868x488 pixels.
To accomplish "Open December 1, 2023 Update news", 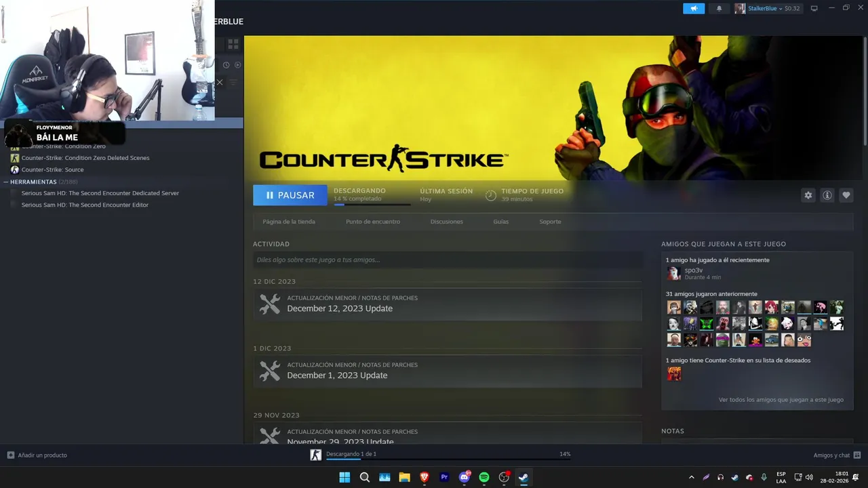I will coord(448,371).
